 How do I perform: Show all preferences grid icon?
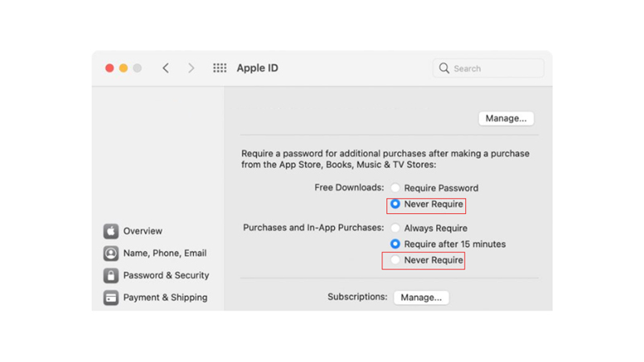[x=220, y=68]
